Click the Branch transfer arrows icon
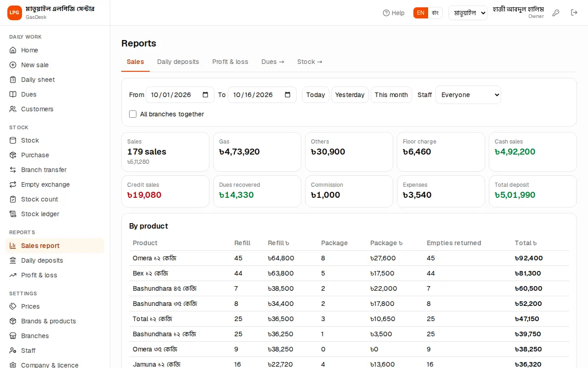The image size is (588, 368). pos(13,170)
